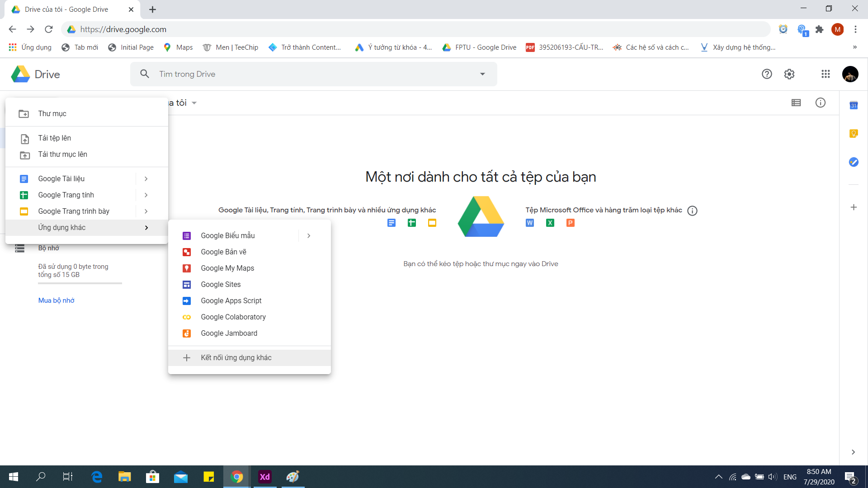Open a new browser tab with plus
This screenshot has height=488, width=868.
(153, 9)
